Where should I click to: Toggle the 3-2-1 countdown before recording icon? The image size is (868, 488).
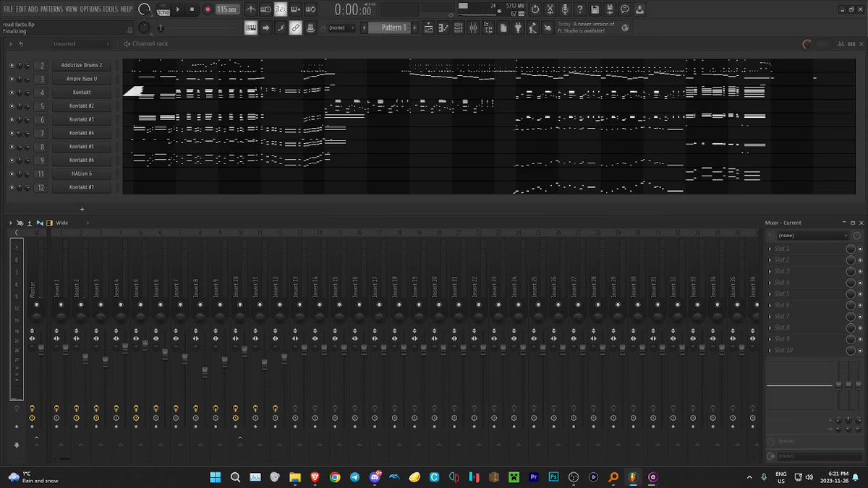[281, 9]
